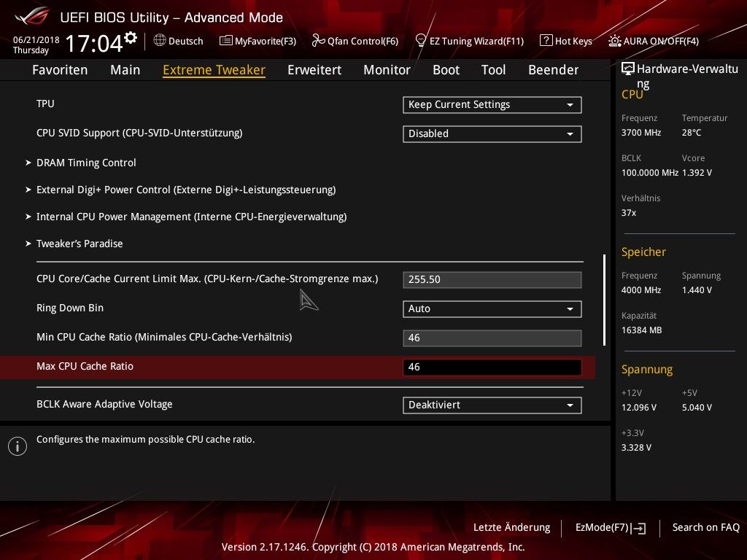
Task: Switch to the Monitor tab
Action: [x=387, y=70]
